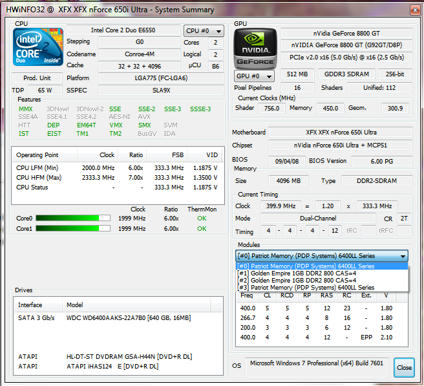The image size is (424, 386).
Task: Click the cache value 32 + 32 + 4096
Action: (139, 66)
